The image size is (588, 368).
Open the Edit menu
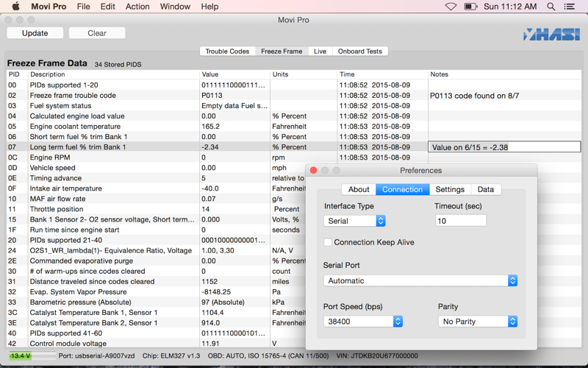coord(107,7)
